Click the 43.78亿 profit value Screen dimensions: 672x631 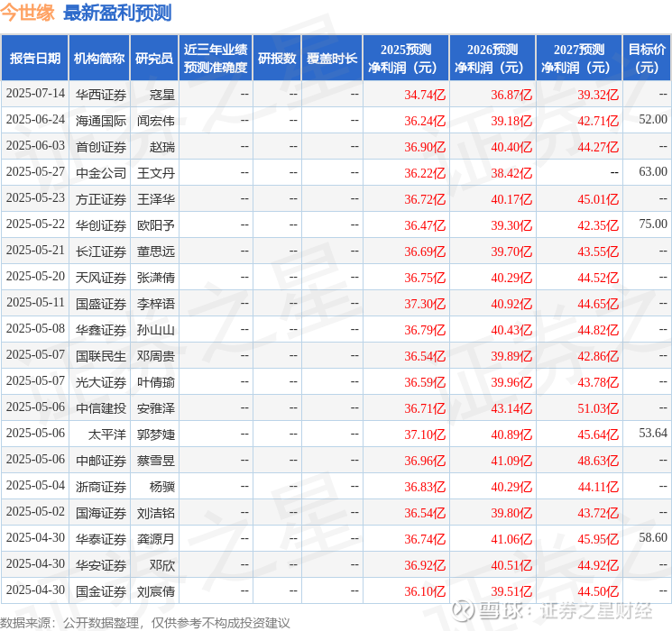pos(598,382)
